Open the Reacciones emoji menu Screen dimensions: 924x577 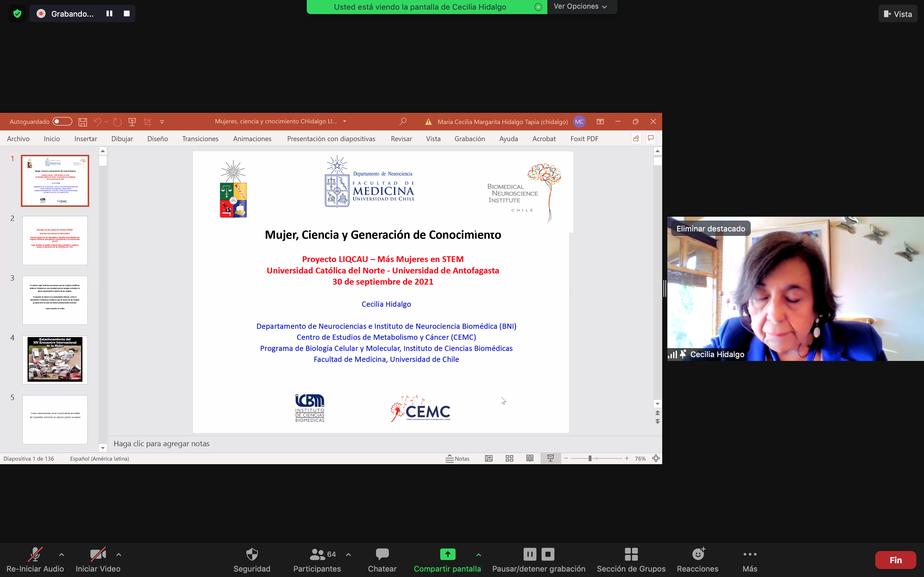697,554
